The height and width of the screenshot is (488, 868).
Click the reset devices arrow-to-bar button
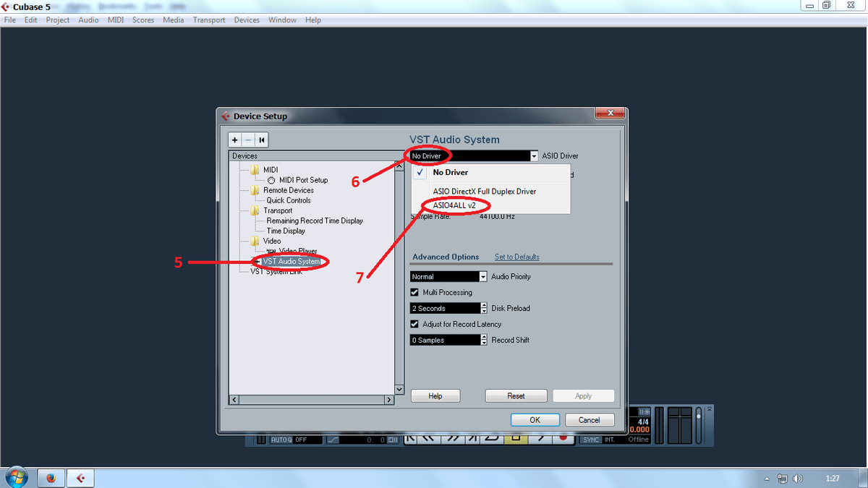[262, 140]
